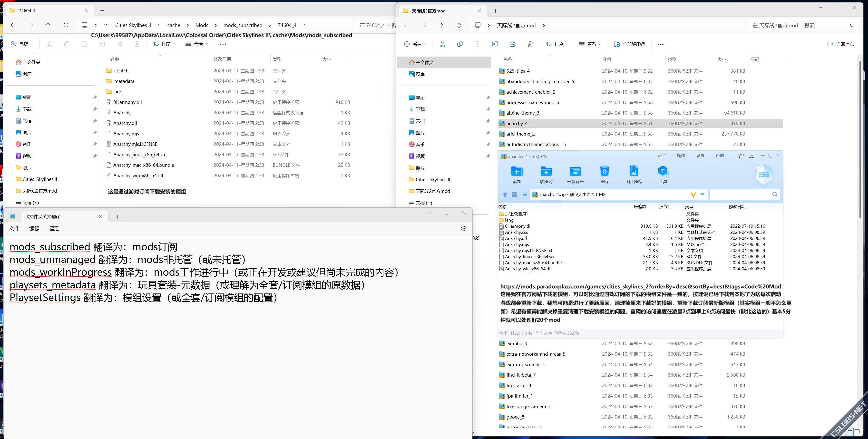Sort by 修改日期 column in 74604_4 window
This screenshot has height=439, width=868.
pos(222,59)
